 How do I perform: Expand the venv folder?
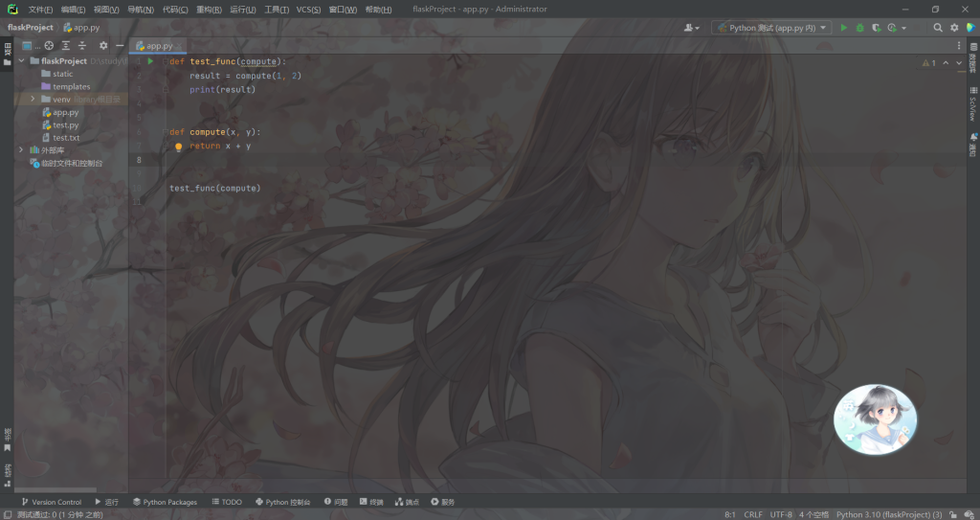(33, 99)
